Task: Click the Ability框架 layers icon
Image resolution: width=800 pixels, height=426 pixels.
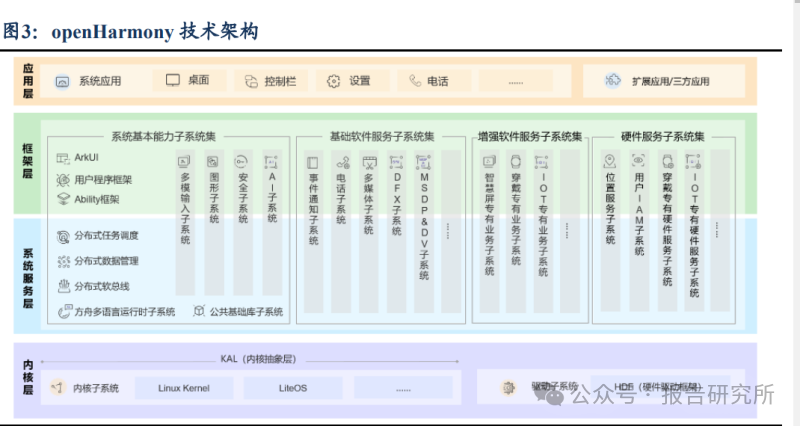Action: (63, 199)
